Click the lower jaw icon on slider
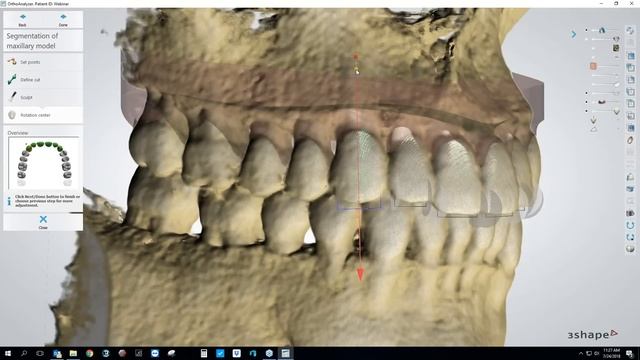 coord(602,102)
